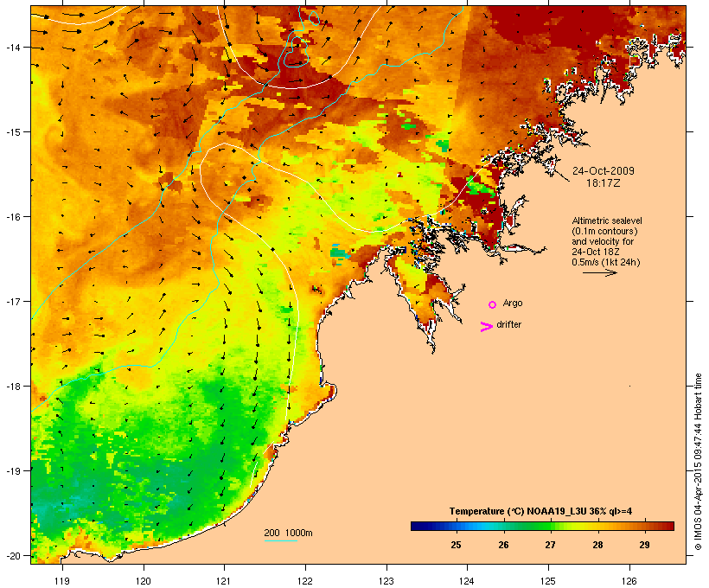Click the '200 1000m' depth label
This screenshot has width=709, height=588.
[x=288, y=533]
